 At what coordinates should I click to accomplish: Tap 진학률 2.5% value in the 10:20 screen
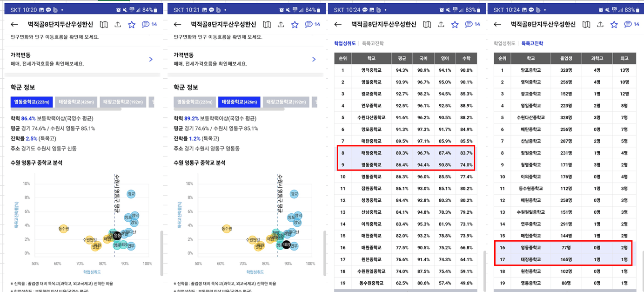click(x=31, y=138)
